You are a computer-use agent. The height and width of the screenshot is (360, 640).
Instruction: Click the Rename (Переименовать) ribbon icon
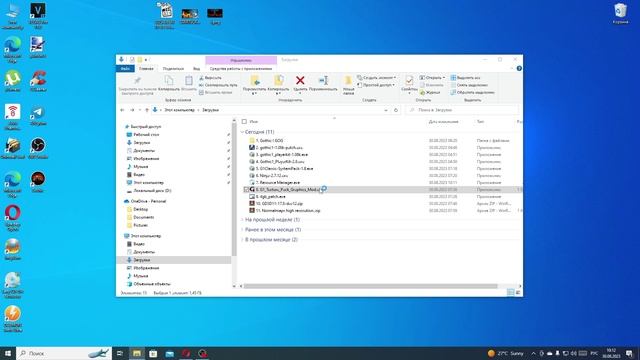tap(323, 80)
